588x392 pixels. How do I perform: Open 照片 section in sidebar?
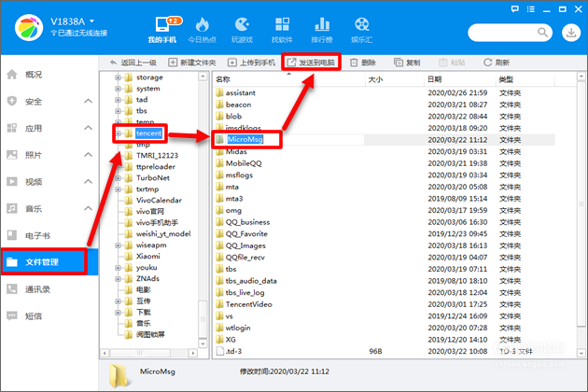click(49, 155)
